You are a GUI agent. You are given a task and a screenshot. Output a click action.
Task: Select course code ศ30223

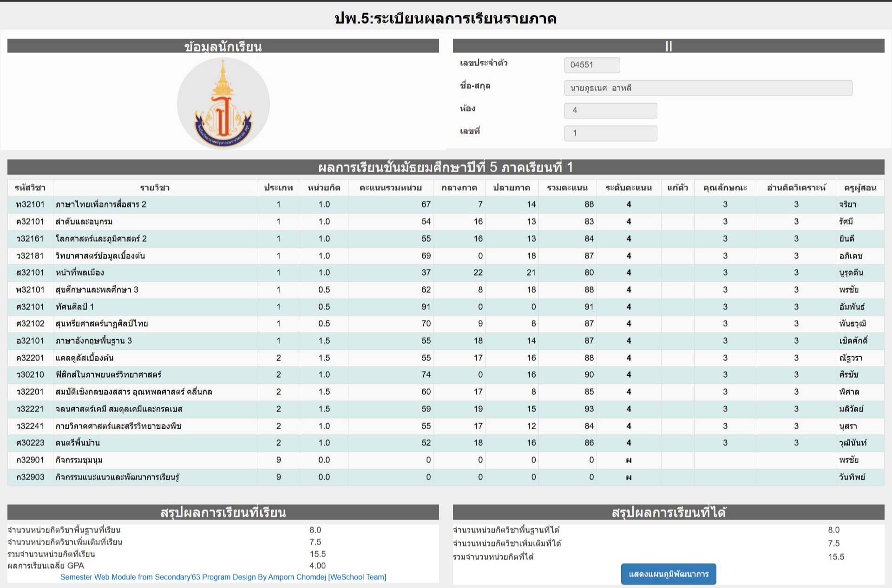tap(30, 443)
